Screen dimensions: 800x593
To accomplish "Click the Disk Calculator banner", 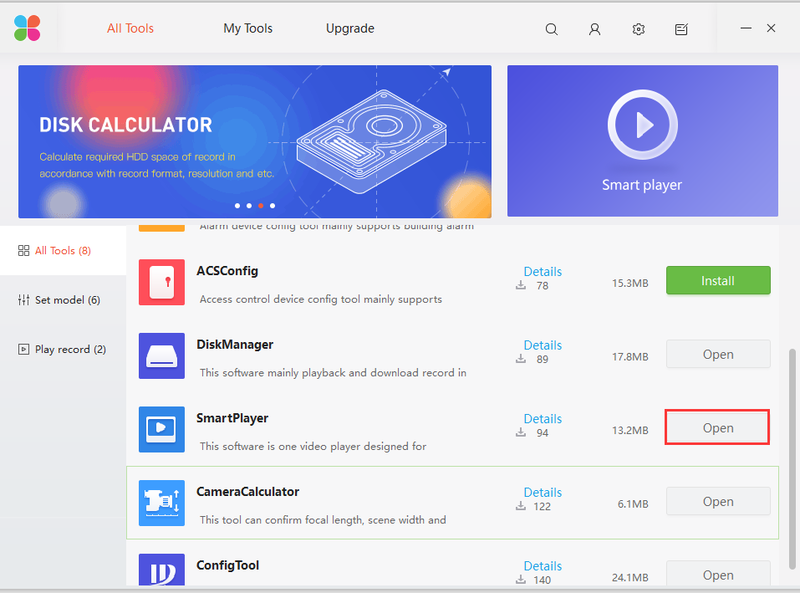I will [255, 141].
